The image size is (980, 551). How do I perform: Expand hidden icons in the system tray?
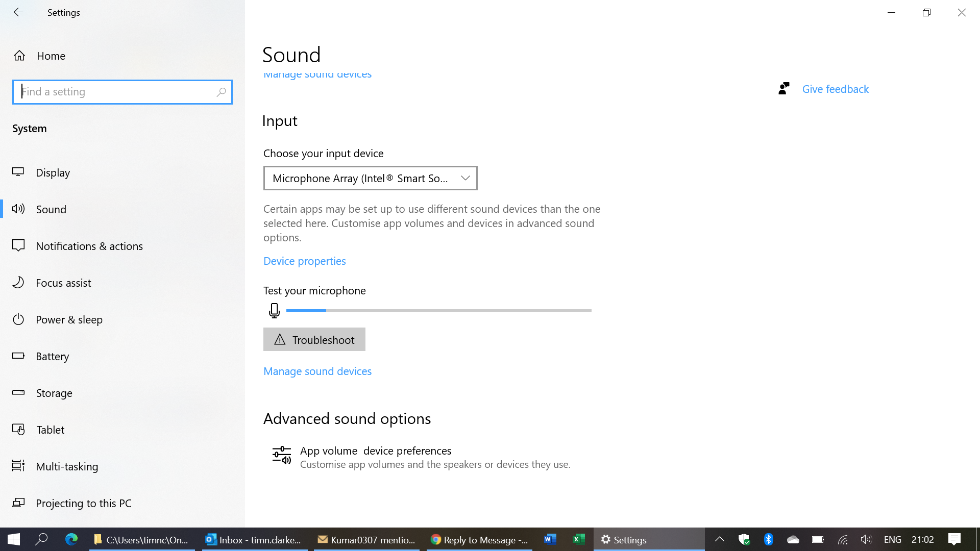point(719,539)
